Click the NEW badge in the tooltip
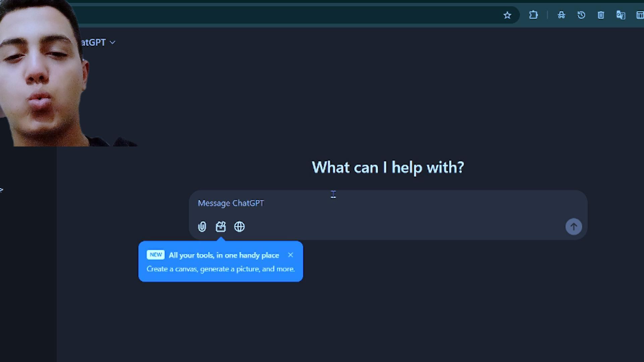644x362 pixels. click(x=156, y=255)
